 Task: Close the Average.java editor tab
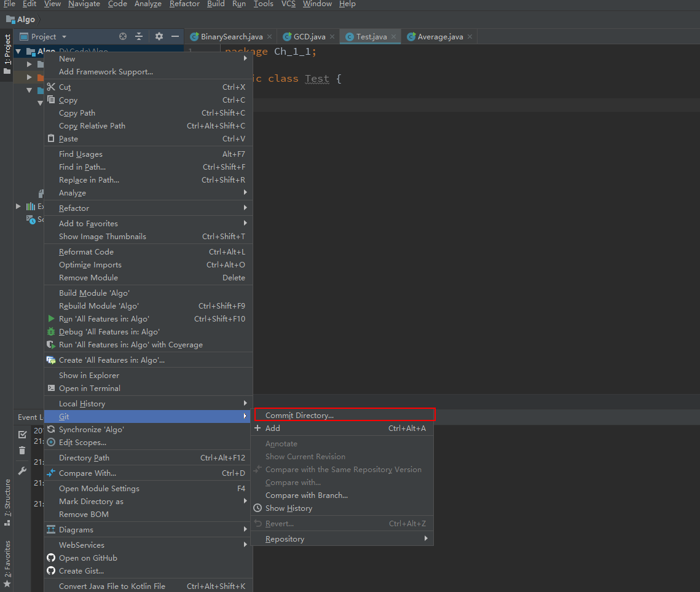[470, 37]
